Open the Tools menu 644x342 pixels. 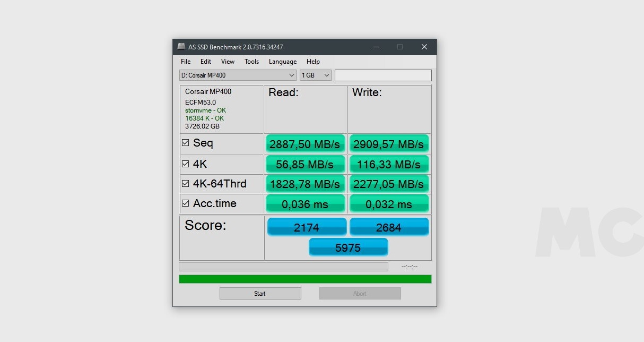[x=251, y=62]
